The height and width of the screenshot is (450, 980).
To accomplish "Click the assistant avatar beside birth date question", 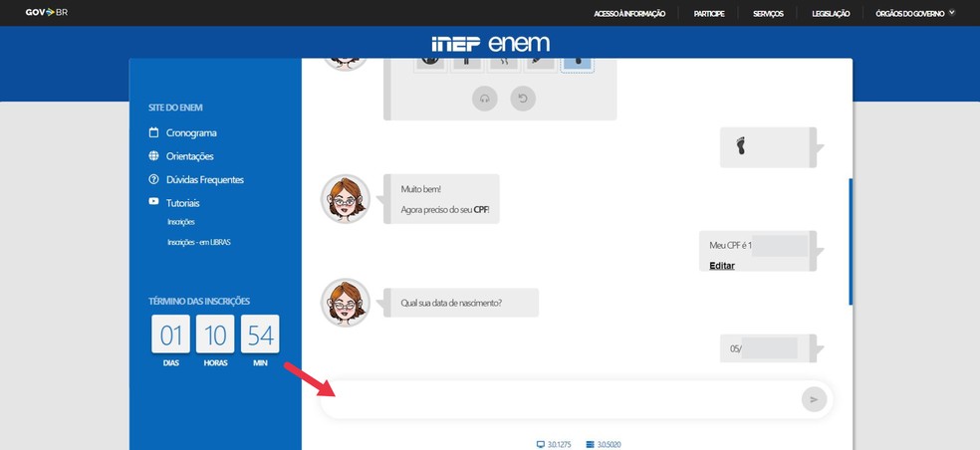I will (346, 303).
